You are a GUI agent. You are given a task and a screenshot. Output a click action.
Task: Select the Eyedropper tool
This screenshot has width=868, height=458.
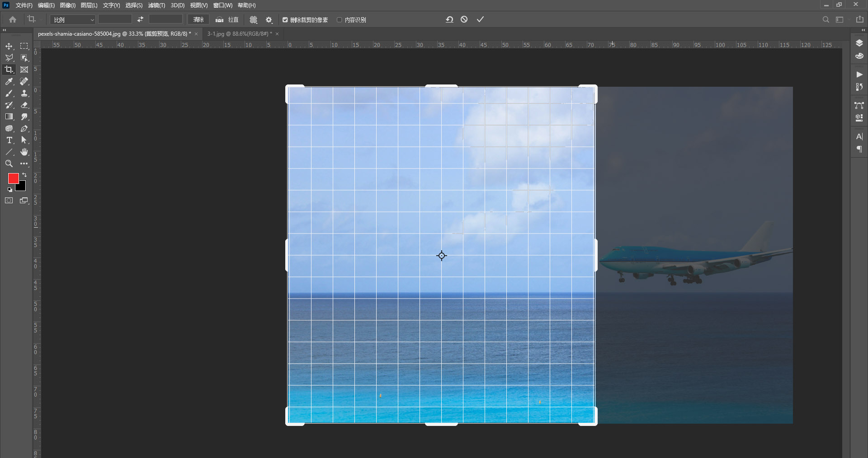[9, 81]
